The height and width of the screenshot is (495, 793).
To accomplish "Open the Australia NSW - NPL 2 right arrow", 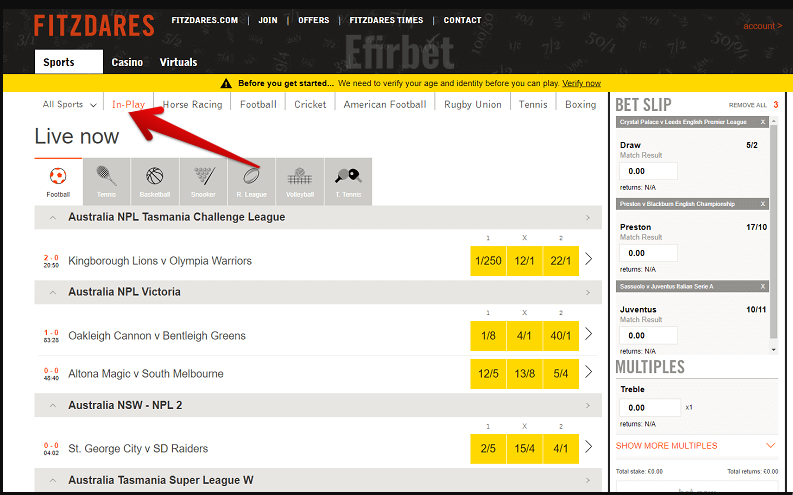I will pyautogui.click(x=588, y=406).
